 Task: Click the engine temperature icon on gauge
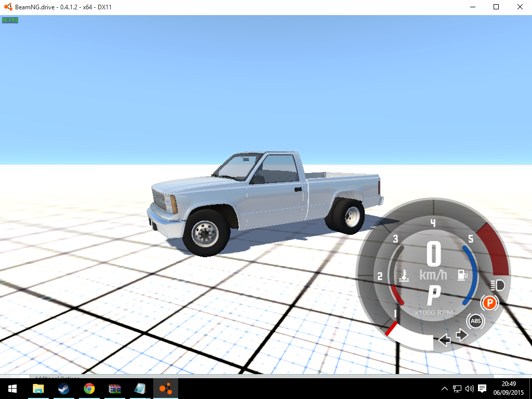click(404, 275)
